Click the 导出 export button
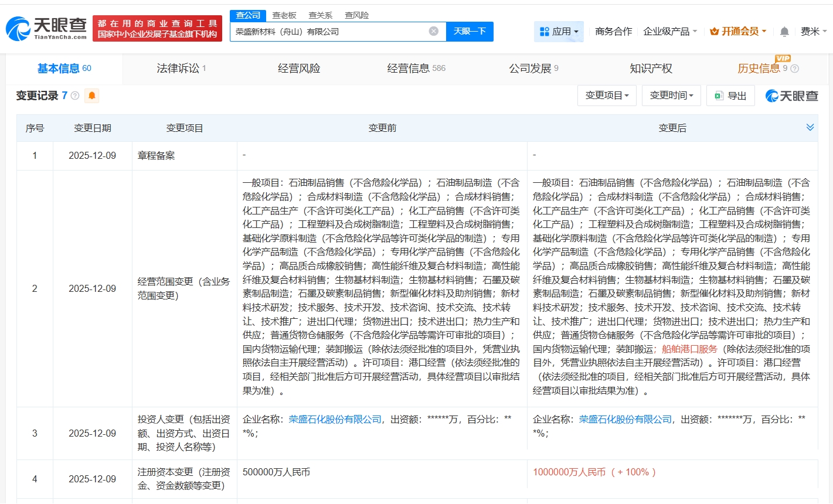Viewport: 833px width, 504px height. coord(730,96)
